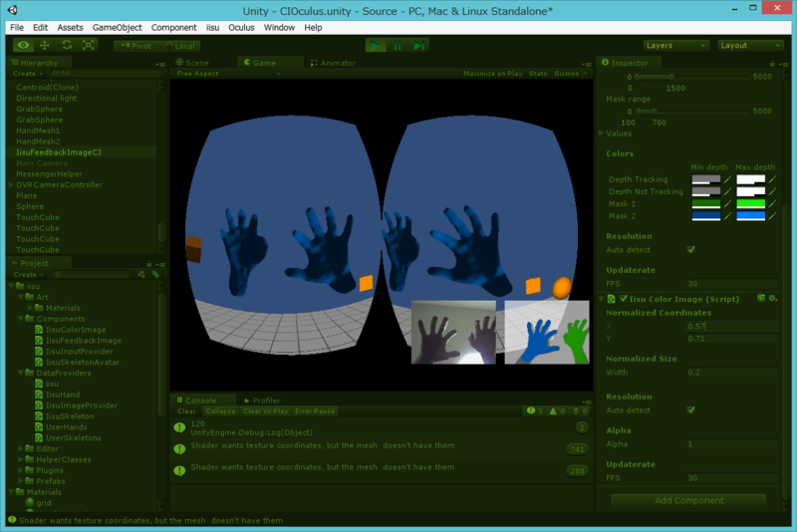
Task: Expand the Editor folder
Action: point(21,448)
